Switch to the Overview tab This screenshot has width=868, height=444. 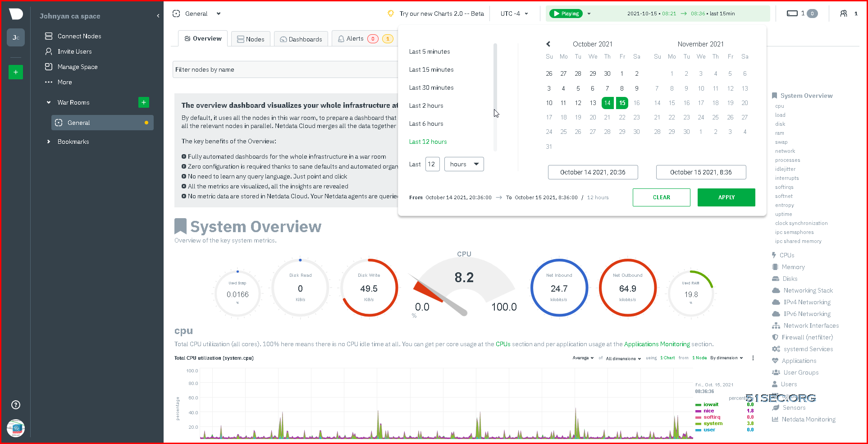(x=203, y=38)
